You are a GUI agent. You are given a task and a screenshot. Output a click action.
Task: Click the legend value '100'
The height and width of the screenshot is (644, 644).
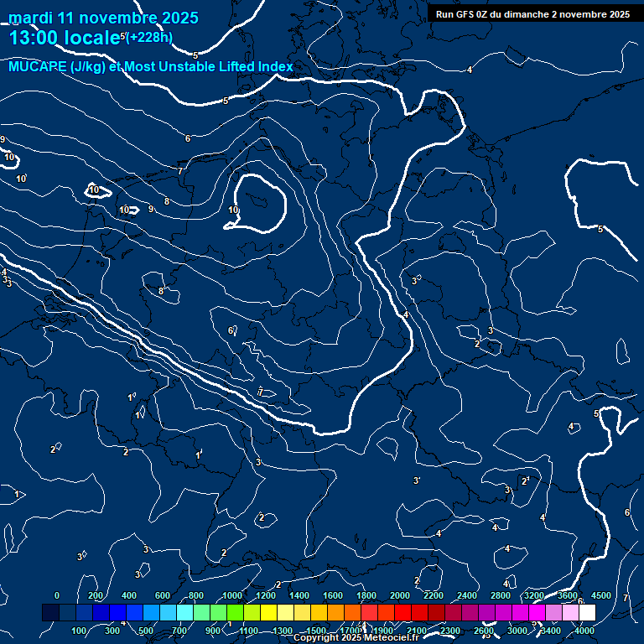(79, 631)
